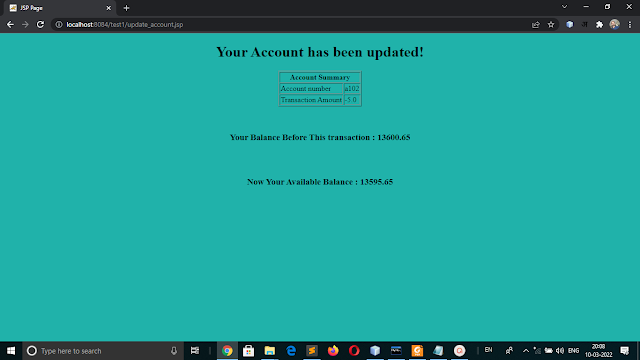The width and height of the screenshot is (640, 360).
Task: Open network status in system tray
Action: (x=537, y=351)
